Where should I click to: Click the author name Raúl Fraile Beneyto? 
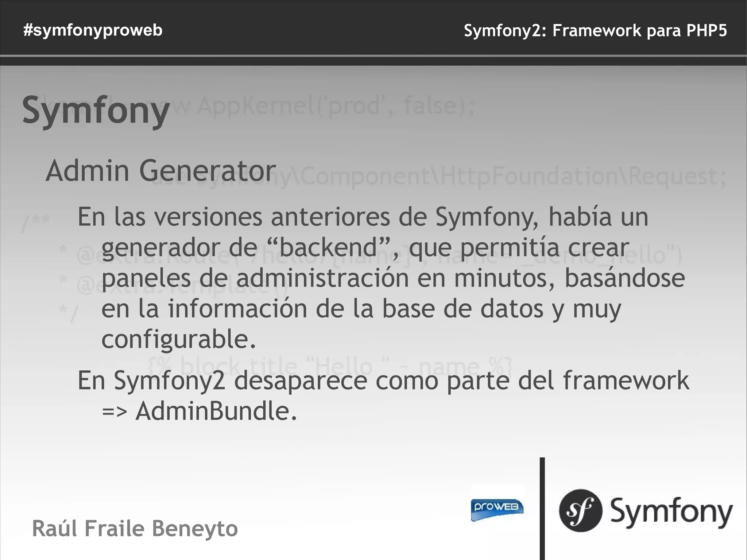[135, 529]
